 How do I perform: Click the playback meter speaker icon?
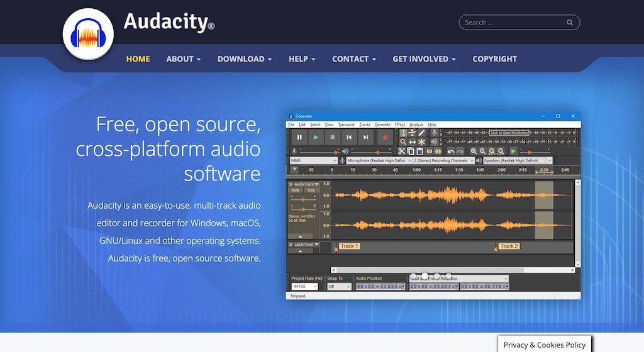[434, 141]
